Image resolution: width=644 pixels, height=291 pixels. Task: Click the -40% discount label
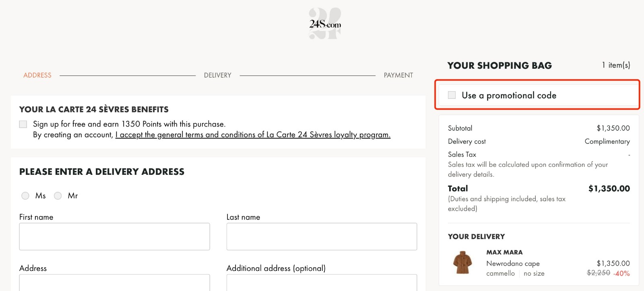(621, 273)
